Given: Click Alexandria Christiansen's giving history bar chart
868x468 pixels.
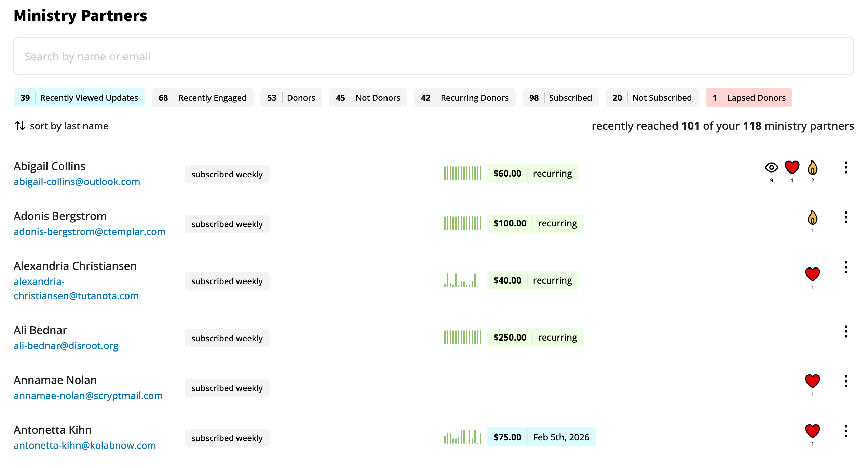Looking at the screenshot, I should point(462,280).
